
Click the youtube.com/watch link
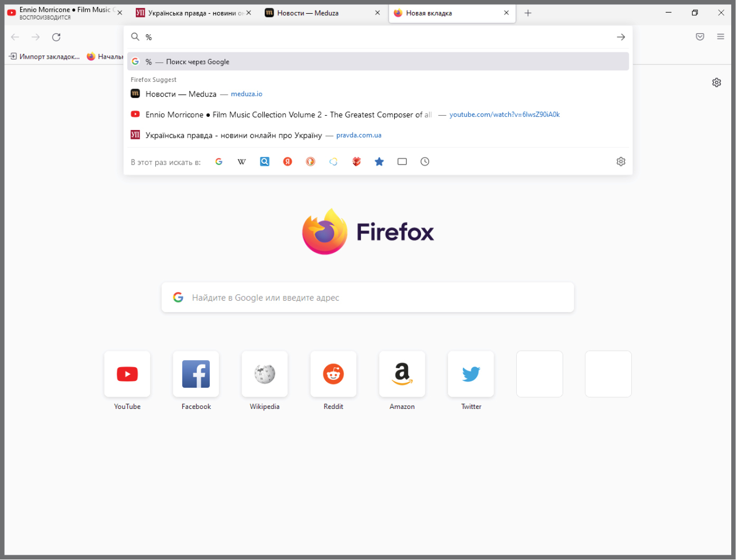[505, 115]
